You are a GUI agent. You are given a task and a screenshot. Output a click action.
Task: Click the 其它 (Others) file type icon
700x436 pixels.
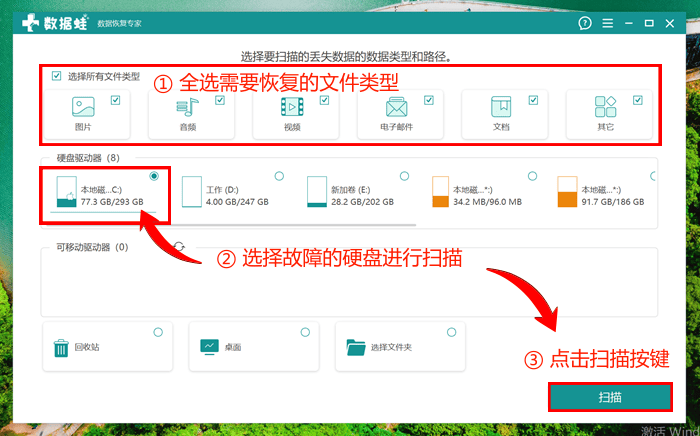[x=605, y=108]
